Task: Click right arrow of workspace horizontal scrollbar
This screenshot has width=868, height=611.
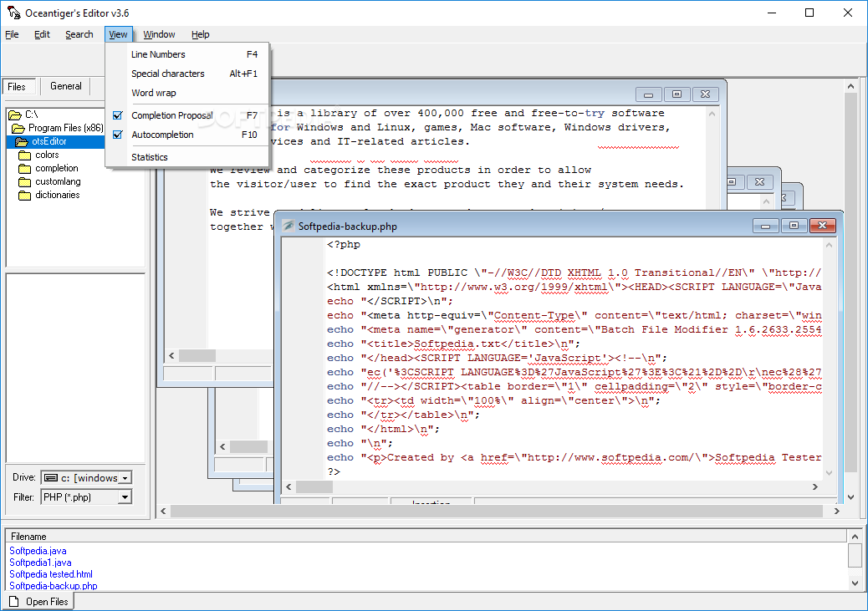Action: pyautogui.click(x=837, y=512)
